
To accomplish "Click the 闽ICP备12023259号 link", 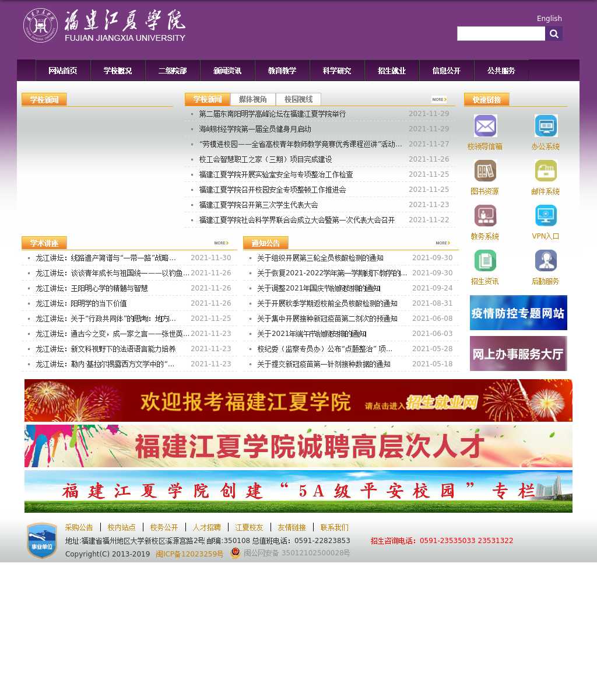I will 189,554.
